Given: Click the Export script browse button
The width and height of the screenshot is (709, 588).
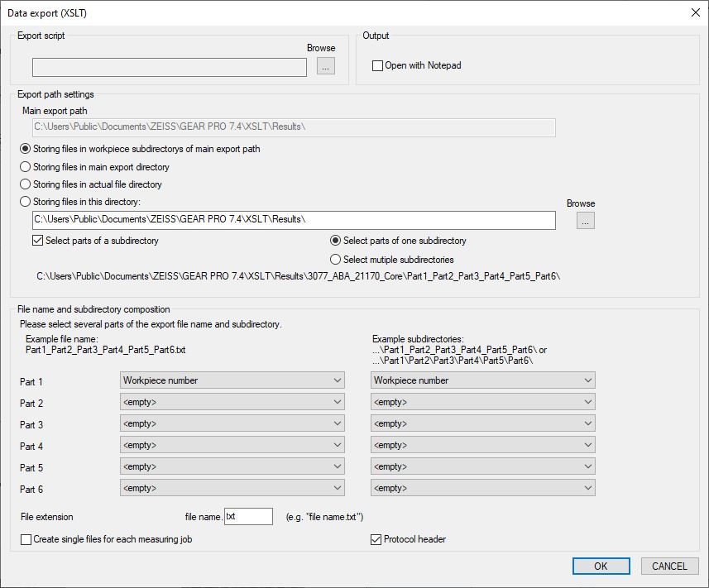Looking at the screenshot, I should coord(325,66).
